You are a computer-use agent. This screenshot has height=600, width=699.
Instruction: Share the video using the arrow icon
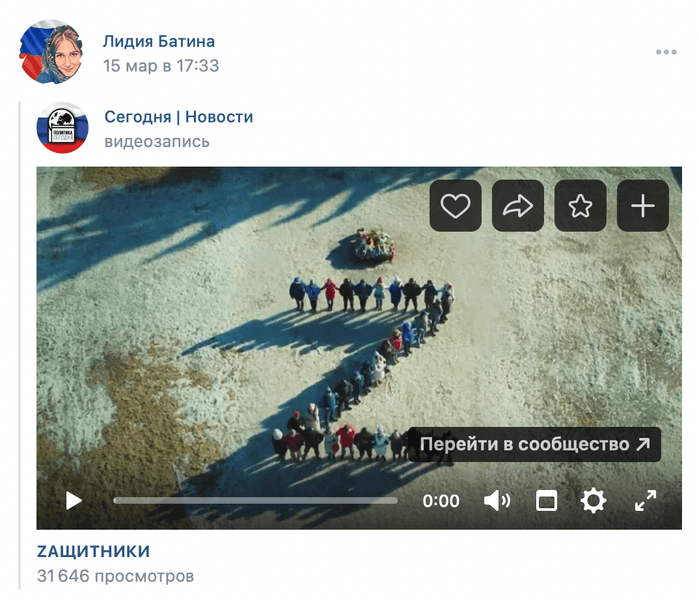tap(518, 207)
